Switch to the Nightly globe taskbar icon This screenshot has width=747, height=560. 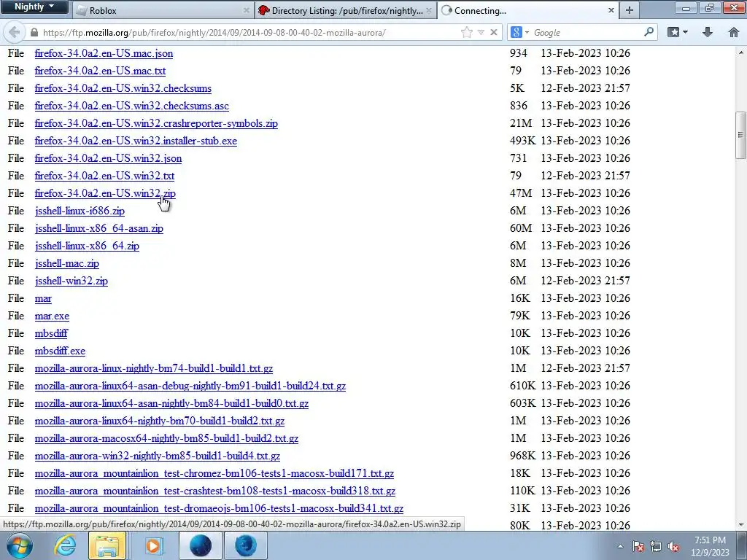pos(201,545)
